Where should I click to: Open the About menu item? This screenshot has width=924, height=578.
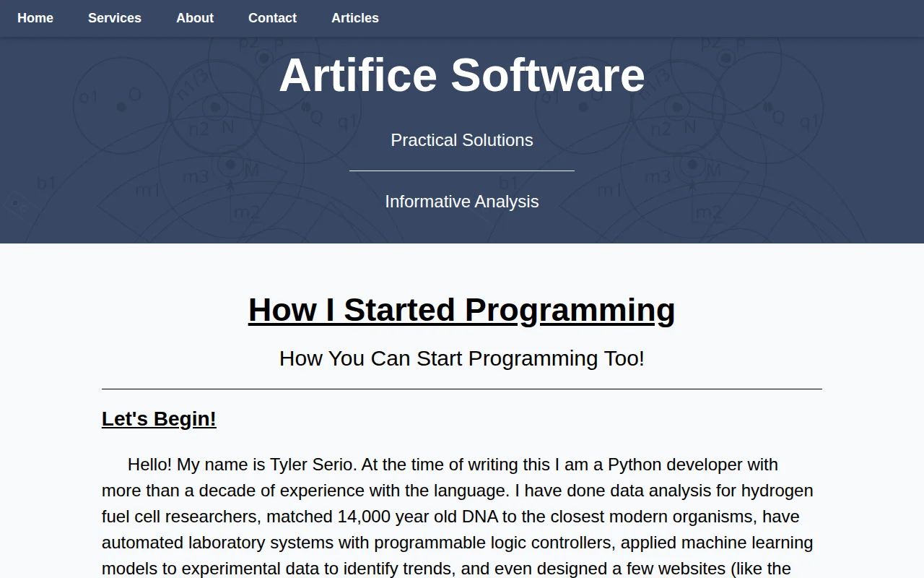tap(195, 18)
